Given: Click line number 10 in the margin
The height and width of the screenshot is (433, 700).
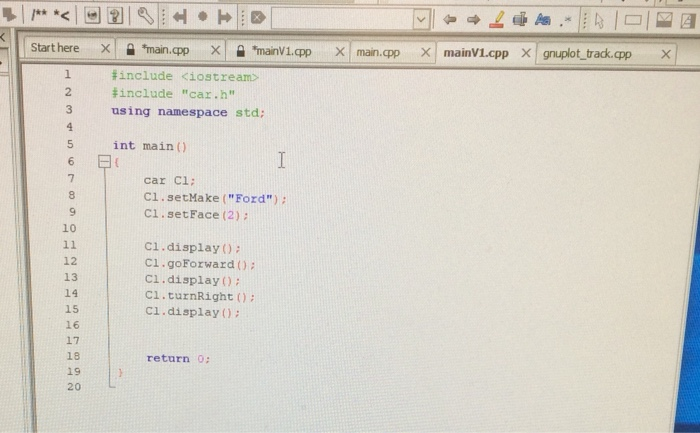Looking at the screenshot, I should tap(69, 228).
